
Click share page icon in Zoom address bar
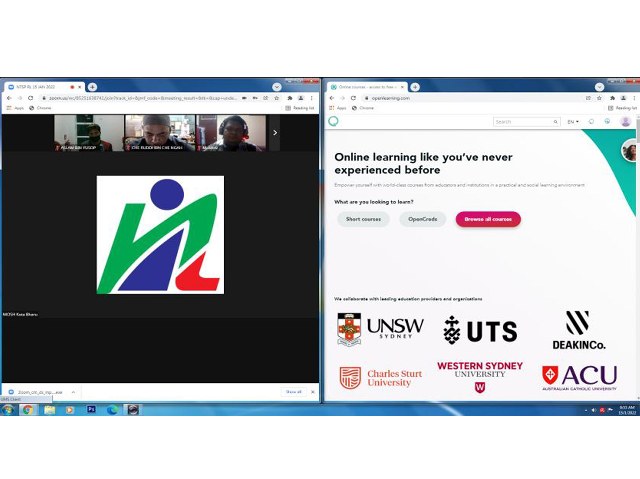[266, 98]
